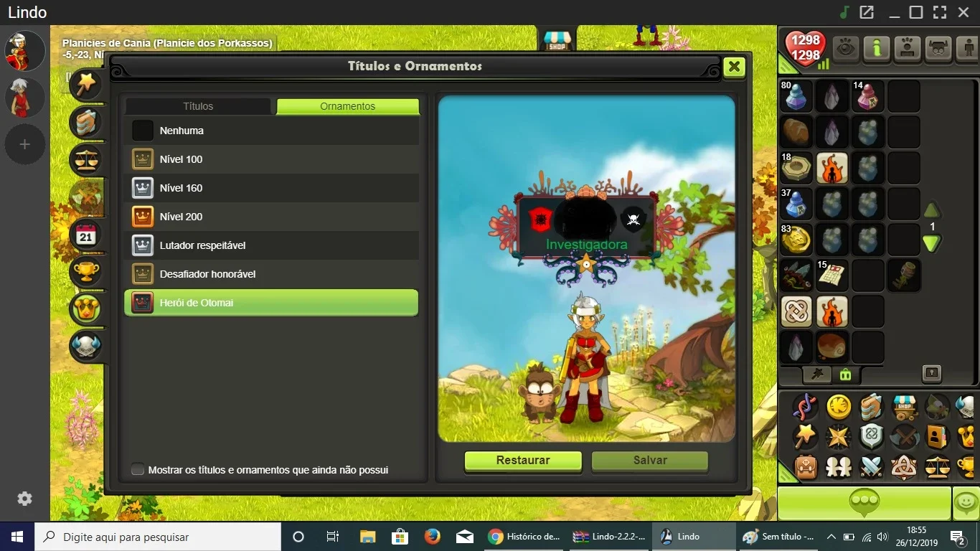Open File Explorer from the taskbar
Viewport: 980px width, 551px height.
coord(367,537)
